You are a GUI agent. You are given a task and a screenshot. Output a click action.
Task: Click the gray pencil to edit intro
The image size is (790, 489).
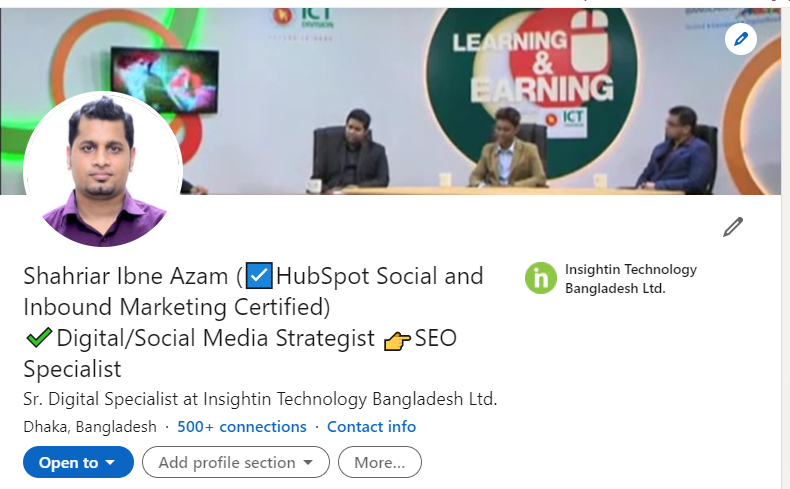pos(733,227)
